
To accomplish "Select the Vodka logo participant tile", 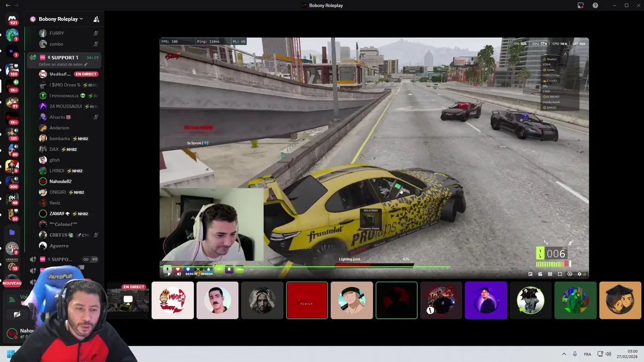I will 173,300.
